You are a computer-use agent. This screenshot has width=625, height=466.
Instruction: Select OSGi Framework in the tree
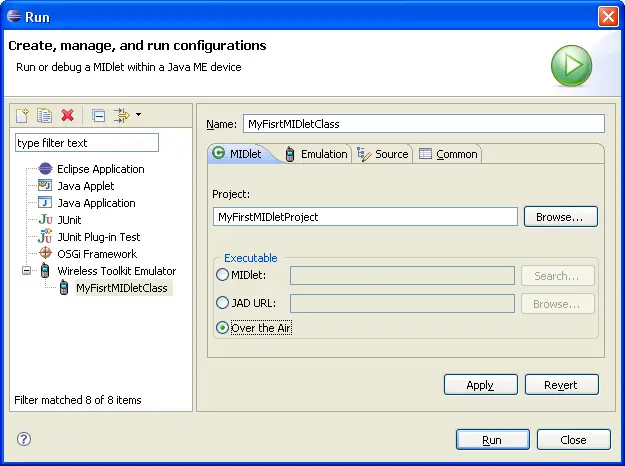click(x=96, y=254)
